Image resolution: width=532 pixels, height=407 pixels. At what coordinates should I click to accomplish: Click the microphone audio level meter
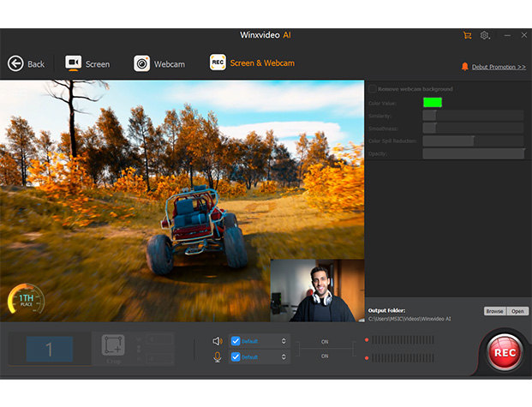coord(403,358)
